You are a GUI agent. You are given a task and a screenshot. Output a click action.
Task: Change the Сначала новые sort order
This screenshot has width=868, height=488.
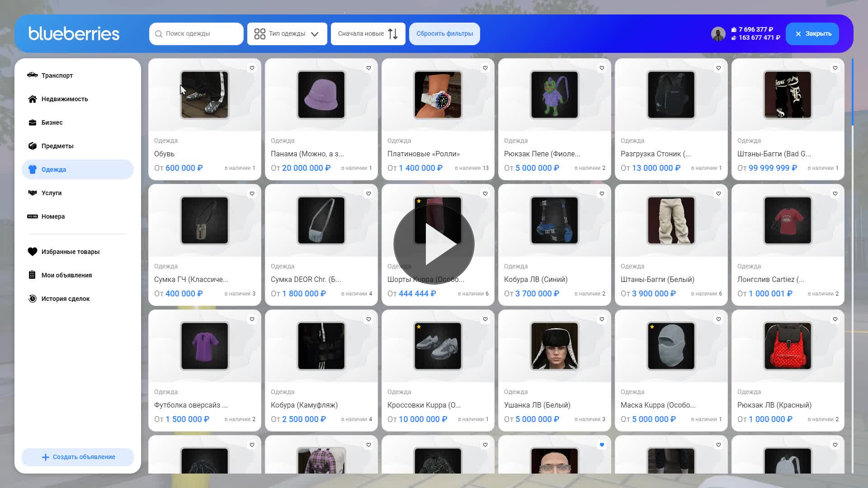368,34
